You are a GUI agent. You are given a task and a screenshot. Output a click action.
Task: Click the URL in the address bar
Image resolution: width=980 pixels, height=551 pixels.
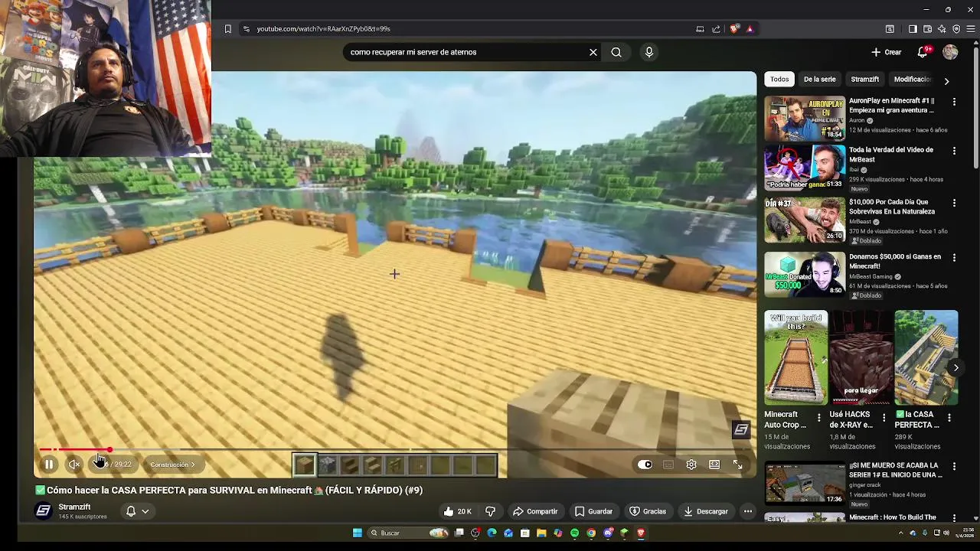(x=323, y=29)
